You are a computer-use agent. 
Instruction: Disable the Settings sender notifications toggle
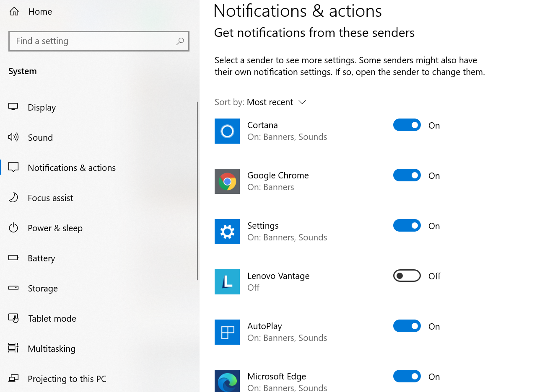coord(407,225)
